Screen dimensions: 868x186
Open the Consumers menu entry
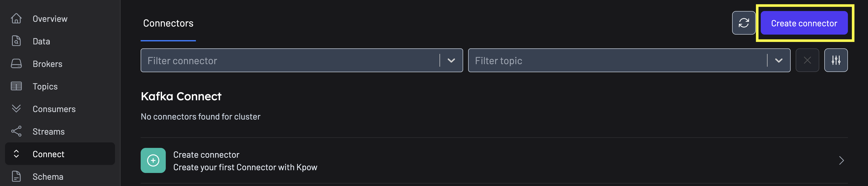click(54, 109)
